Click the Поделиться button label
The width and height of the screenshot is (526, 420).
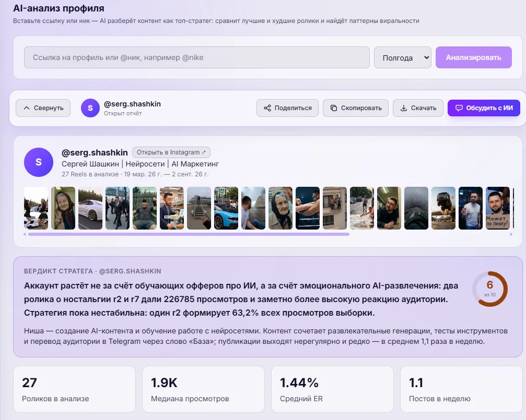pos(293,108)
